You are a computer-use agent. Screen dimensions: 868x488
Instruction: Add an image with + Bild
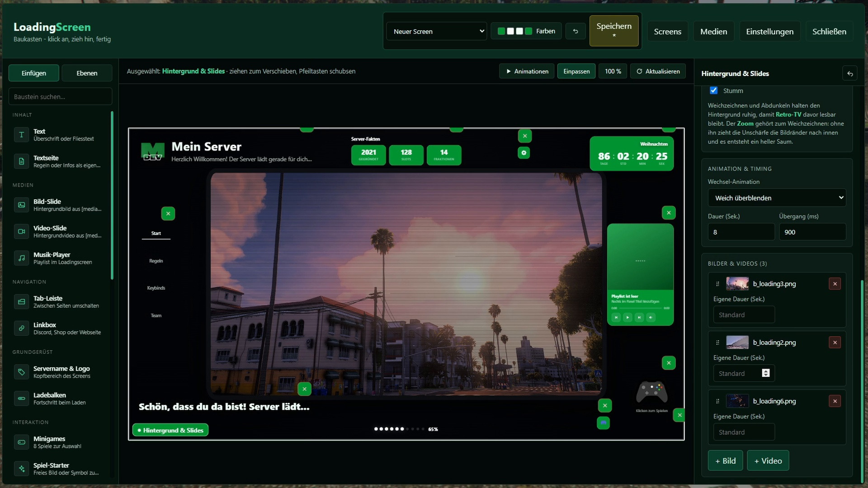(x=725, y=461)
